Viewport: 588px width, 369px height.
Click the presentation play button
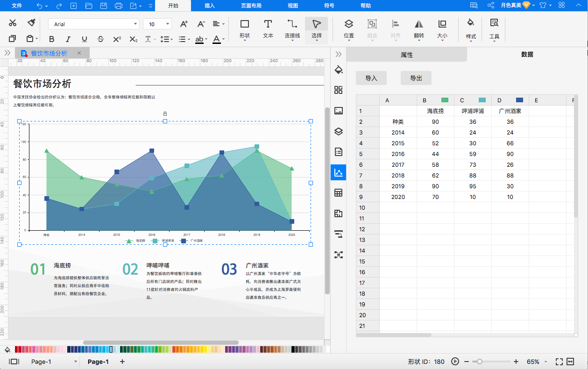(x=455, y=362)
